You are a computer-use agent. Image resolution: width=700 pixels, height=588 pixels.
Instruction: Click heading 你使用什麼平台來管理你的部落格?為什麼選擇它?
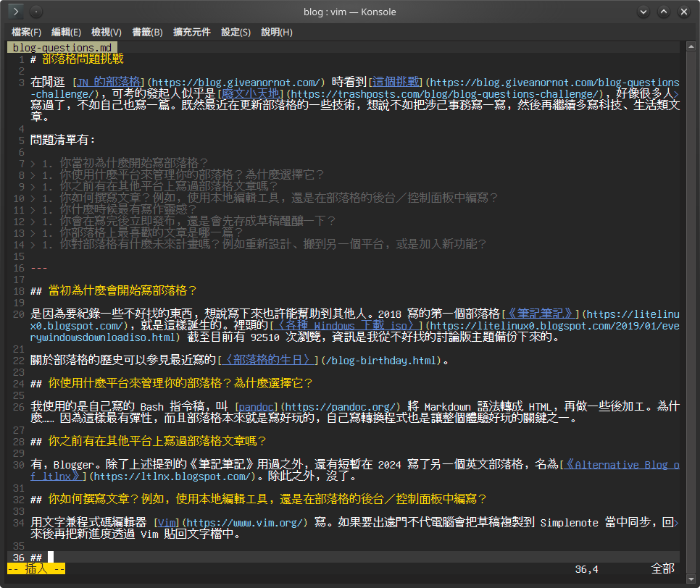pos(180,383)
